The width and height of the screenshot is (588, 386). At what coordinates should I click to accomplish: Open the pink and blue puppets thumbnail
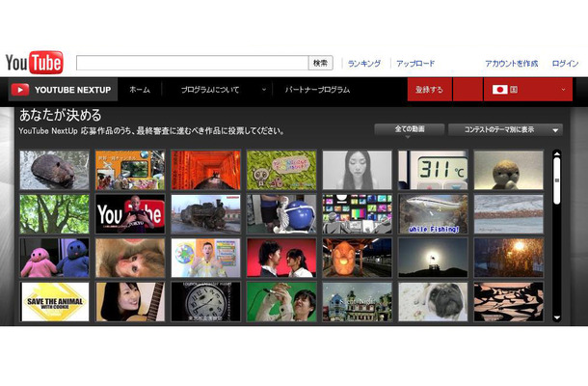[x=54, y=258]
